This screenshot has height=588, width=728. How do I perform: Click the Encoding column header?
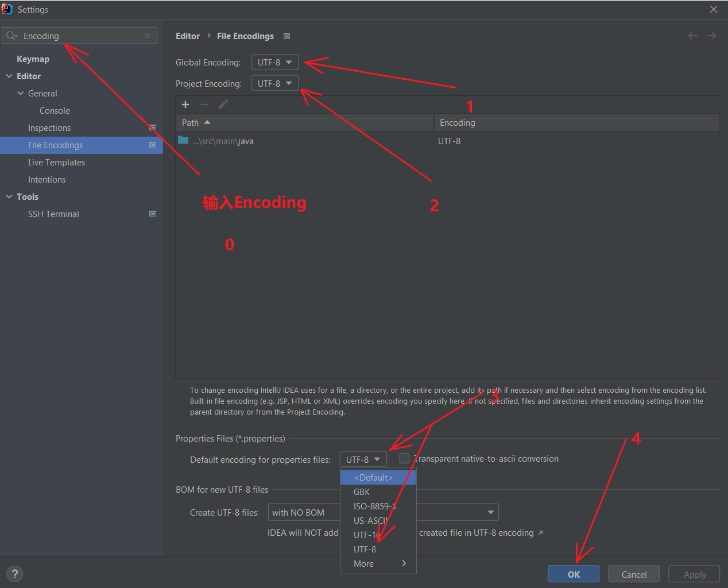tap(576, 122)
